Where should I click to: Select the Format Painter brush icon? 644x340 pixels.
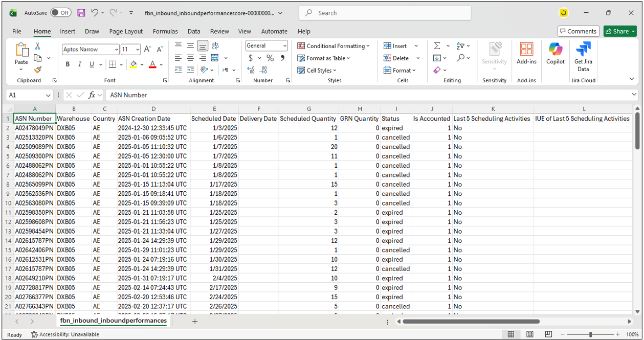pyautogui.click(x=38, y=70)
